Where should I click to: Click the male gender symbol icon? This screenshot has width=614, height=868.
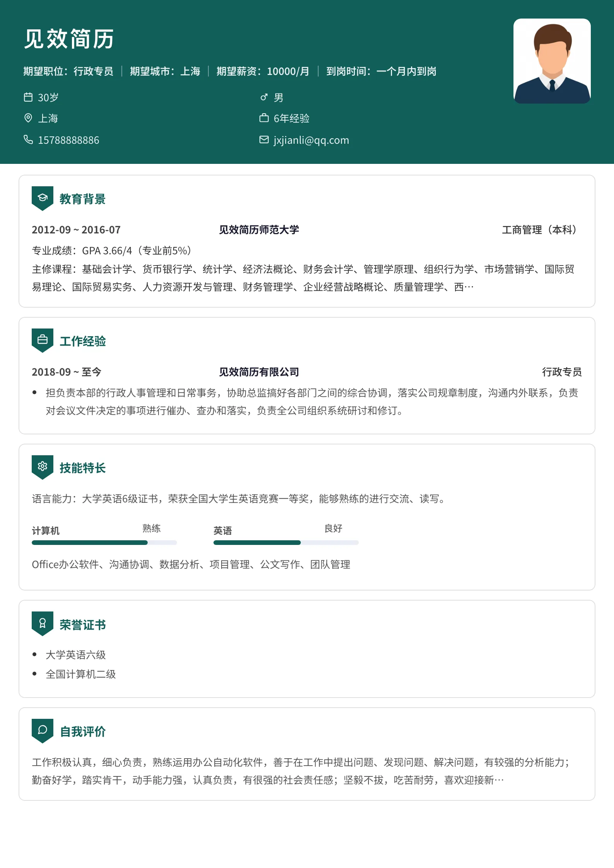click(x=264, y=97)
